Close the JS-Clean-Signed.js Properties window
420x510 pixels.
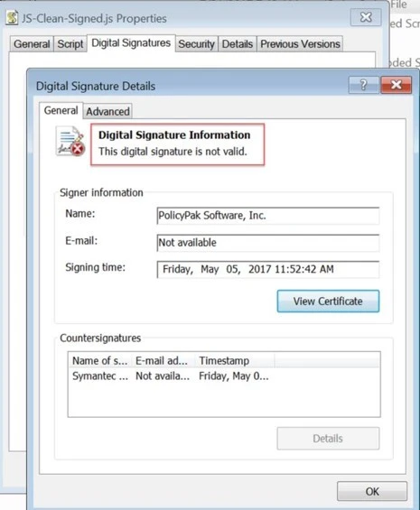click(x=366, y=17)
